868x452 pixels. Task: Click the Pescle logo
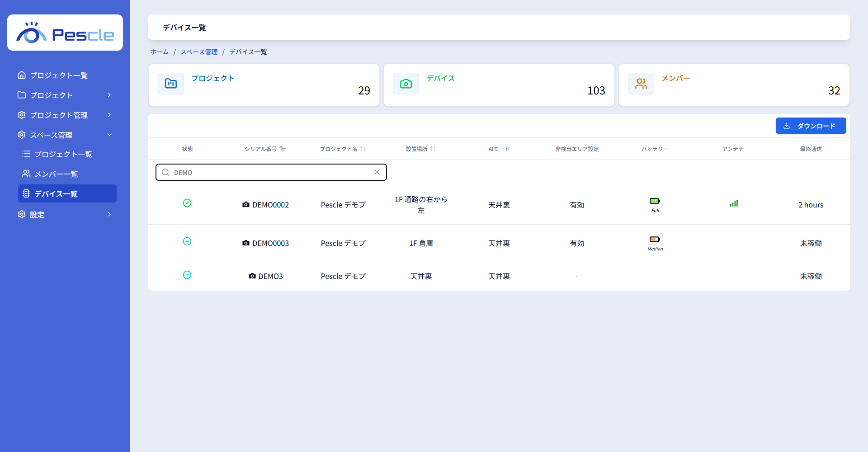(x=65, y=33)
